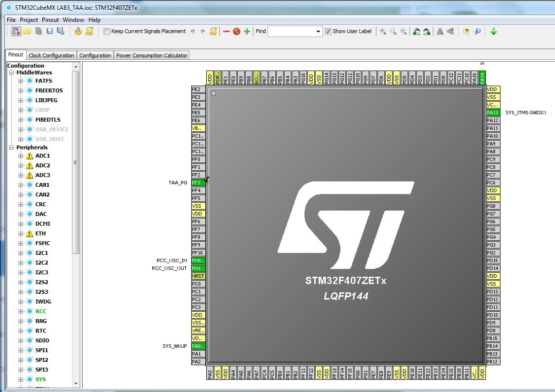Image resolution: width=555 pixels, height=392 pixels.
Task: Select PH0 pin for RCC_OSC_IN
Action: coord(198,260)
